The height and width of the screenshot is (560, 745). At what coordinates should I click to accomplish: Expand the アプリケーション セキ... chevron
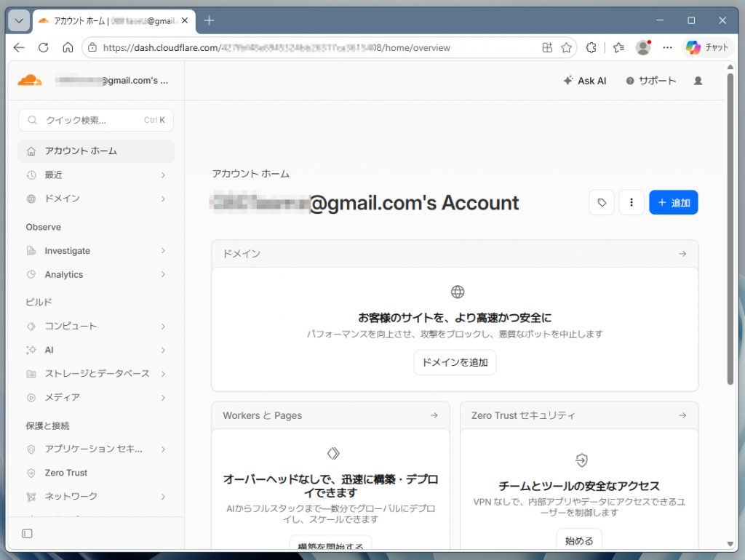[x=163, y=449]
